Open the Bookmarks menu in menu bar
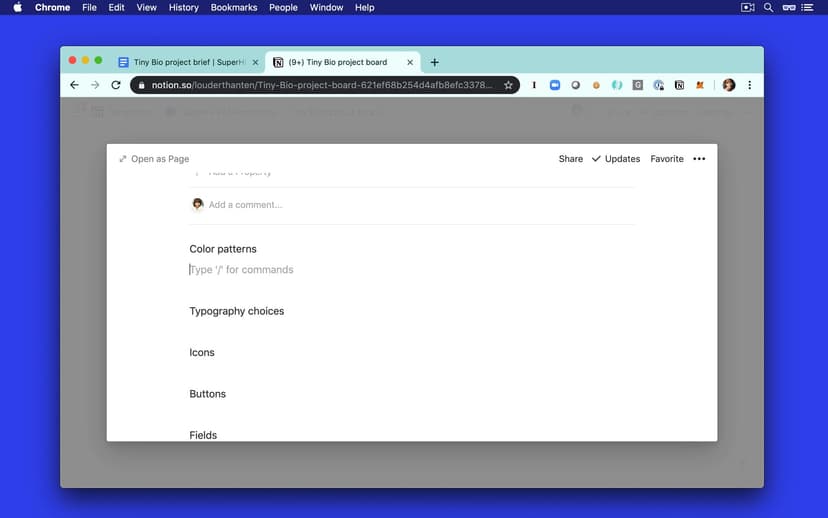Viewport: 828px width, 518px height. (x=234, y=7)
